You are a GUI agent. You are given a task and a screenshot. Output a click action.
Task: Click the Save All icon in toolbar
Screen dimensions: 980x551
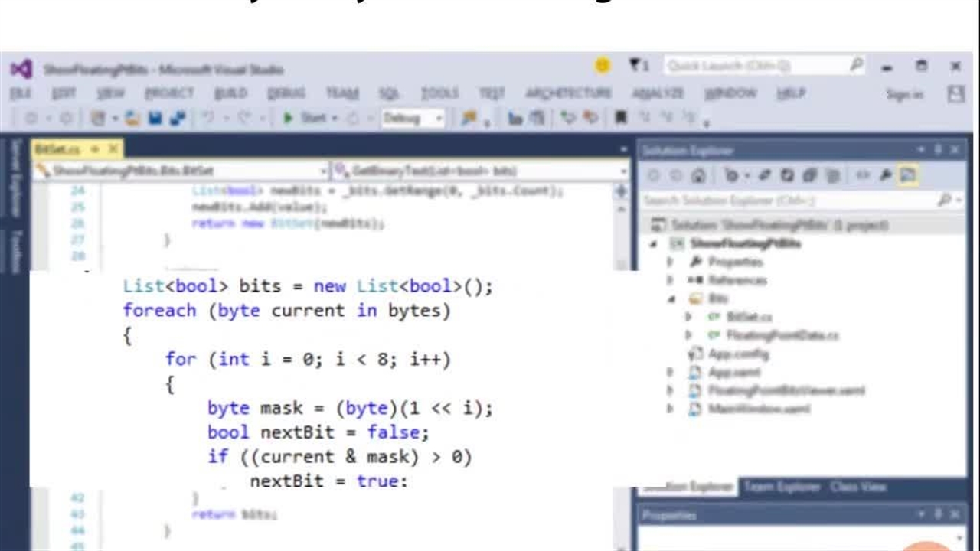178,119
